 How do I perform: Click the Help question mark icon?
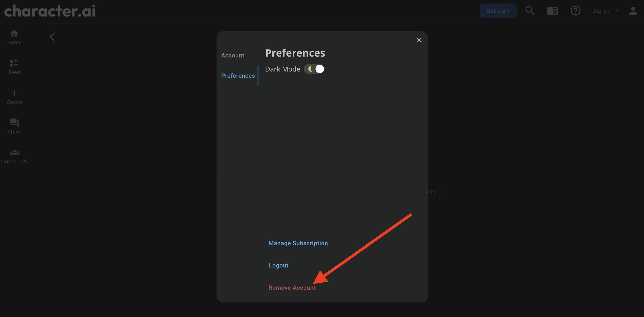[575, 11]
